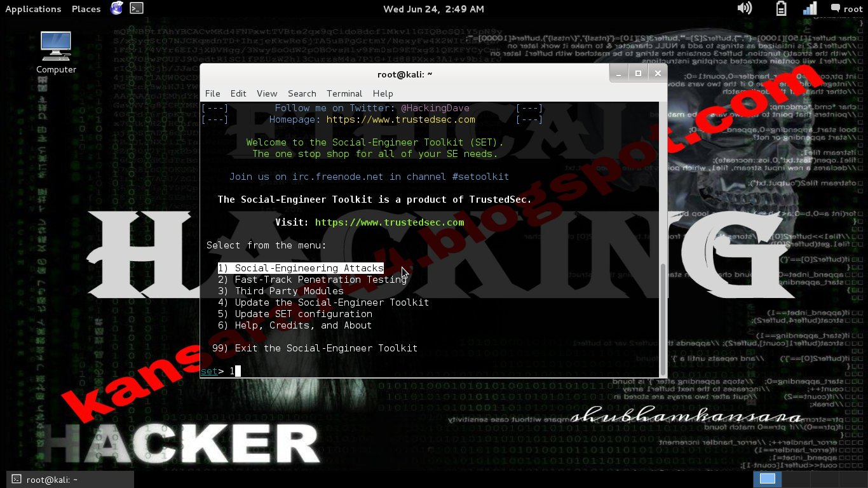Close the root@kali terminal window
Image resolution: width=868 pixels, height=488 pixels.
(x=658, y=74)
